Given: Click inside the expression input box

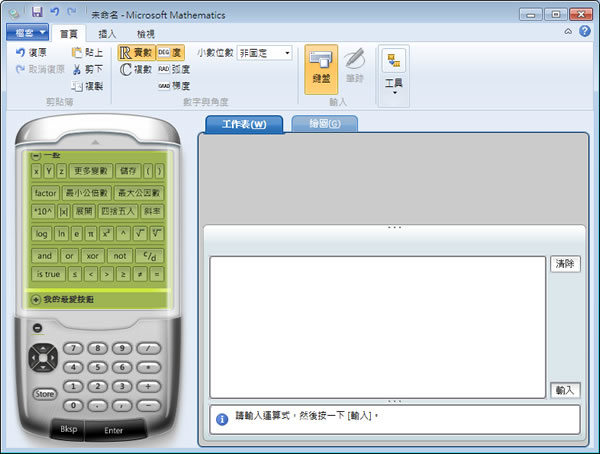Looking at the screenshot, I should coord(378,327).
